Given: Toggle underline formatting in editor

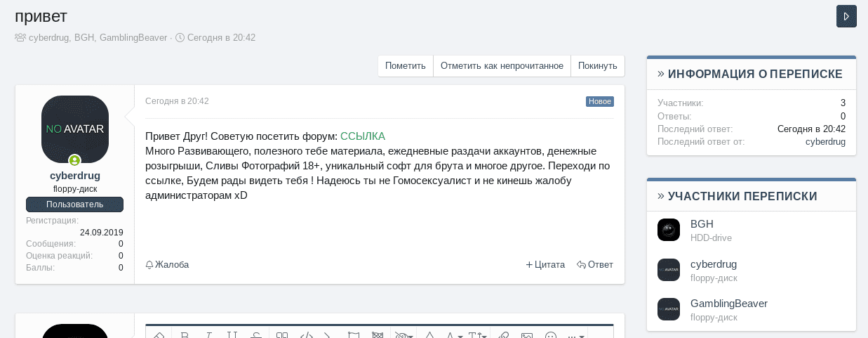Looking at the screenshot, I should coord(232,334).
